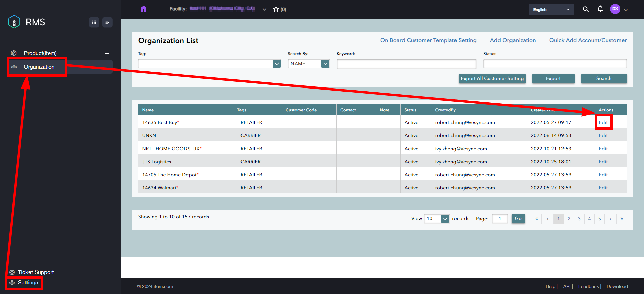The width and height of the screenshot is (644, 294).
Task: Collapse sidebar using the menu toggle icon
Action: coord(107,22)
